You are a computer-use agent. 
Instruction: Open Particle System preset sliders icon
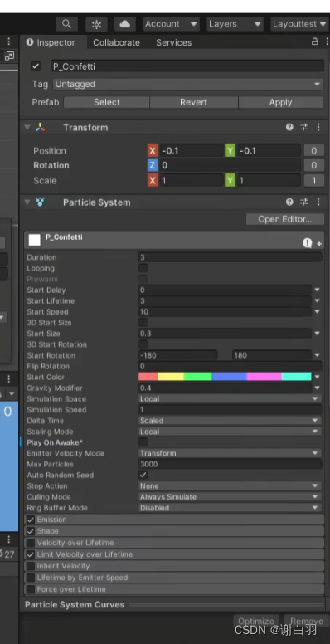tap(303, 202)
